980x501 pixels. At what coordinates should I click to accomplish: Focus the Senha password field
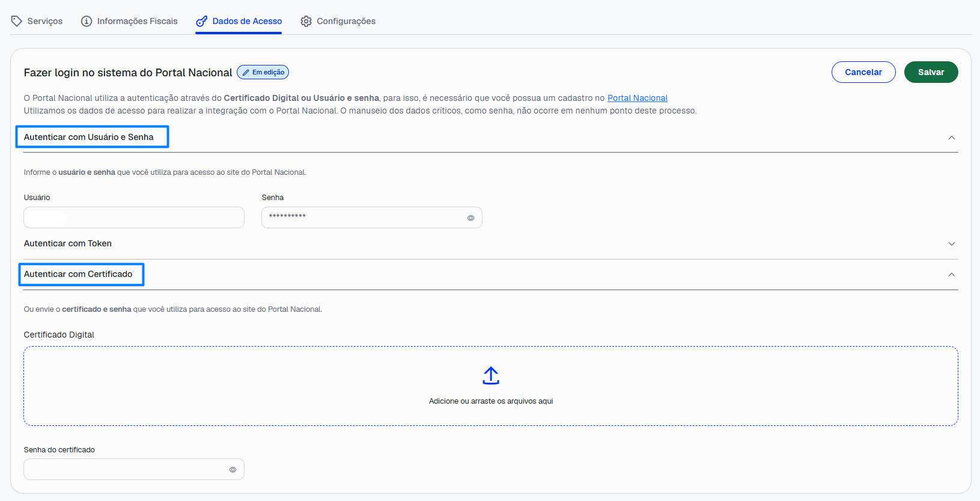point(372,217)
